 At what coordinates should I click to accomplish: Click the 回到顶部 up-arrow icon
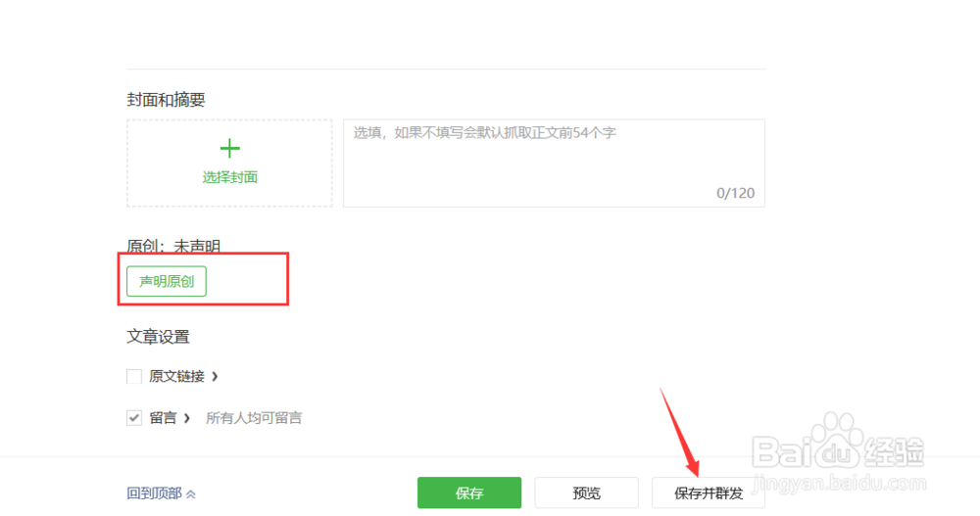click(191, 494)
